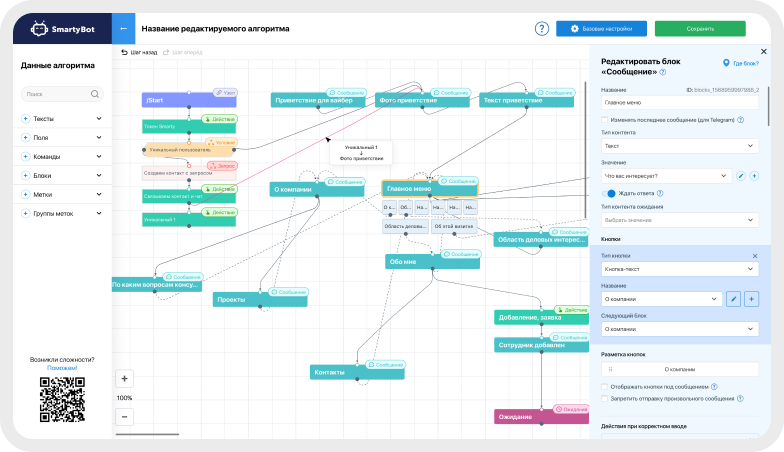The height and width of the screenshot is (452, 784).
Task: Select the Обо мне block on canvas
Action: (432, 262)
